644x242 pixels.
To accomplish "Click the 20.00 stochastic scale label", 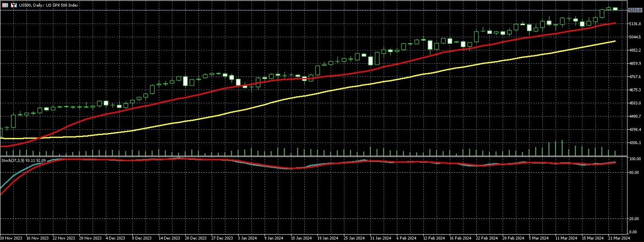I will tap(634, 219).
